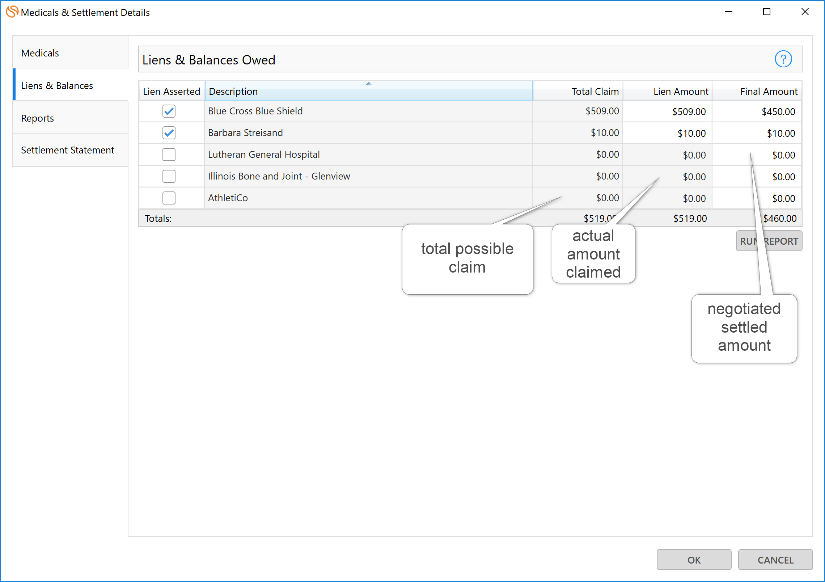Click the CANCEL button
This screenshot has height=582, width=825.
pyautogui.click(x=775, y=560)
